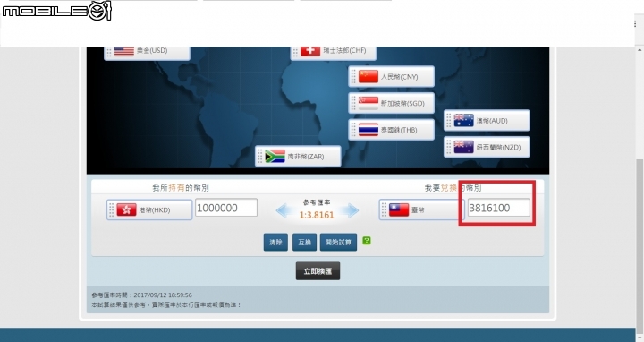Pick the Thai baht (THB) currency tile
Screen dimensions: 644x342
[x=391, y=130]
